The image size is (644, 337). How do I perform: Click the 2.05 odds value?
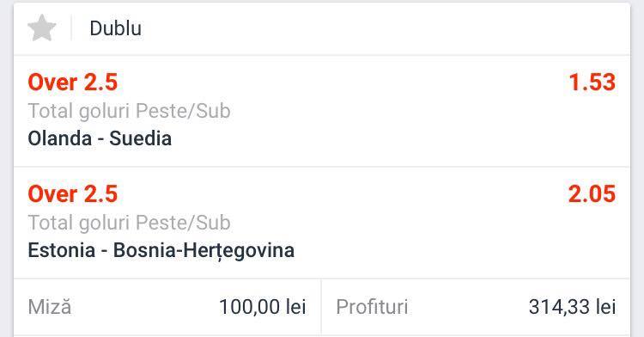pos(592,194)
